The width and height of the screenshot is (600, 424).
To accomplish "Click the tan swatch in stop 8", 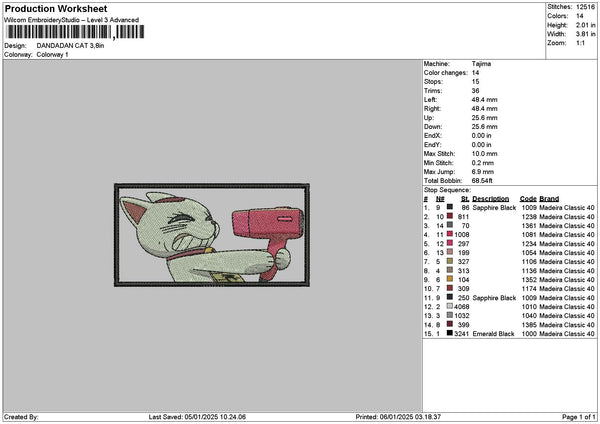I will (x=450, y=270).
